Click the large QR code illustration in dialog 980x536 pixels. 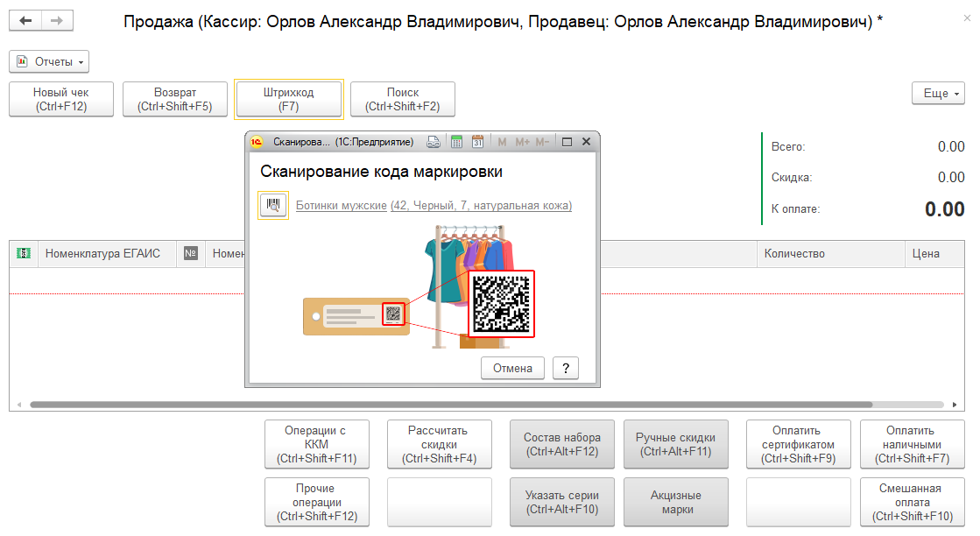(x=501, y=304)
